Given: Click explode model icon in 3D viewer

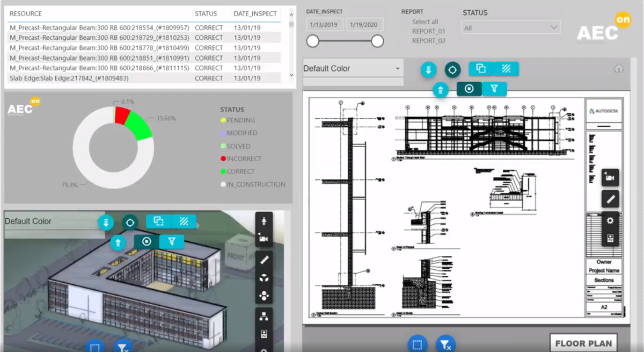Looking at the screenshot, I should 264,295.
